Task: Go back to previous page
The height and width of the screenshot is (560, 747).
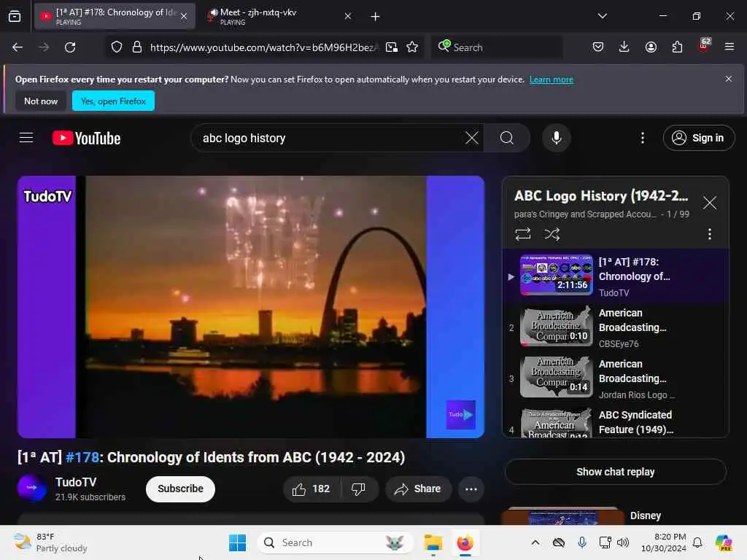Action: [x=18, y=47]
